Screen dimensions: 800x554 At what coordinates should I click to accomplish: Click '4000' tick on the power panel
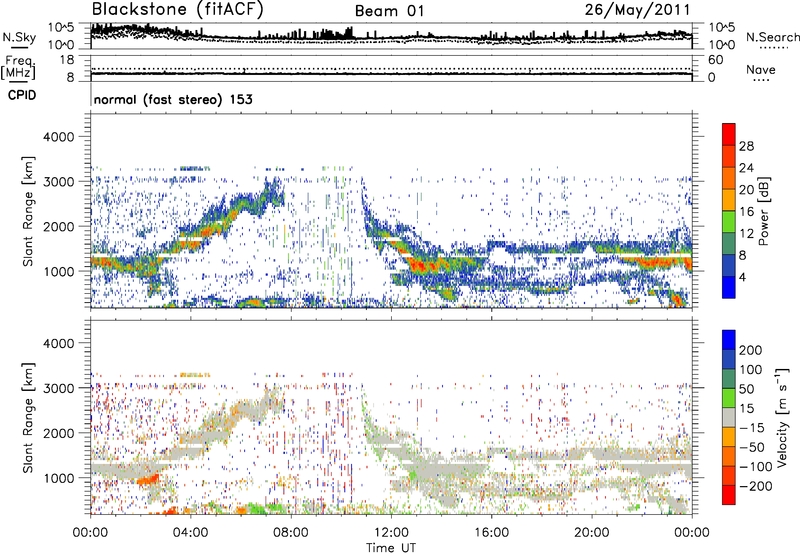[x=59, y=137]
